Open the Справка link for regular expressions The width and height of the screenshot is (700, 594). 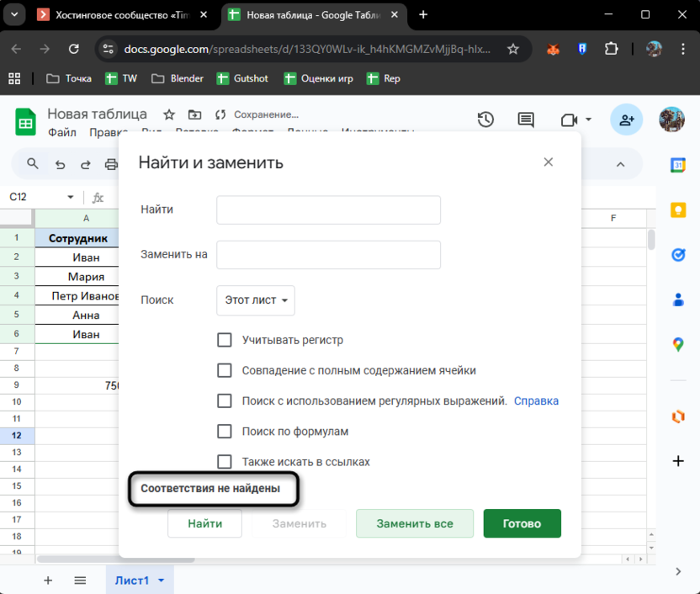click(x=536, y=401)
